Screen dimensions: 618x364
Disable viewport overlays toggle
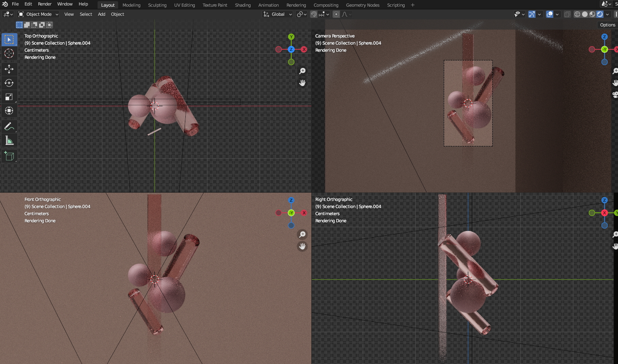tap(550, 14)
